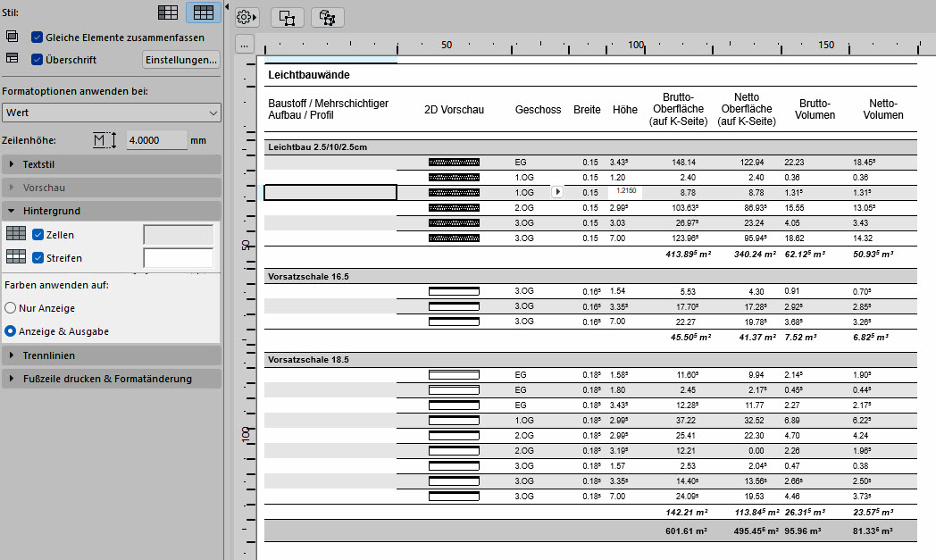
Task: Click the 2.OG cell in the 103.63 row
Action: 524,208
